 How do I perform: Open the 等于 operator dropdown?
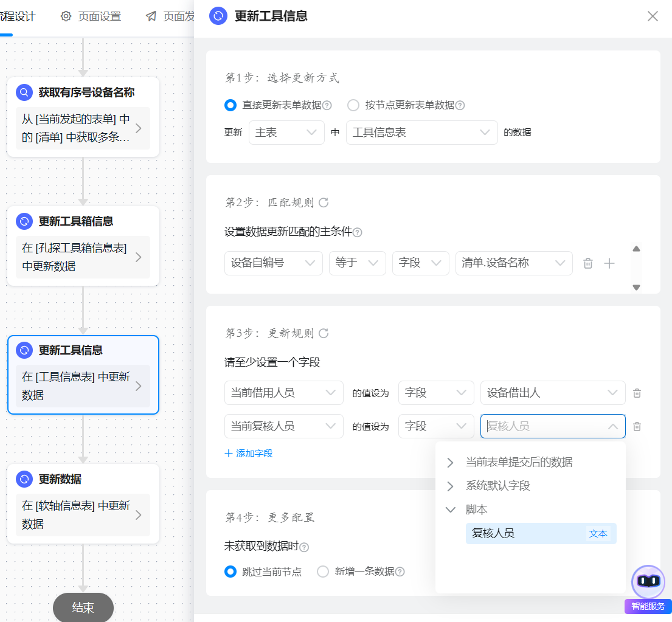click(358, 263)
